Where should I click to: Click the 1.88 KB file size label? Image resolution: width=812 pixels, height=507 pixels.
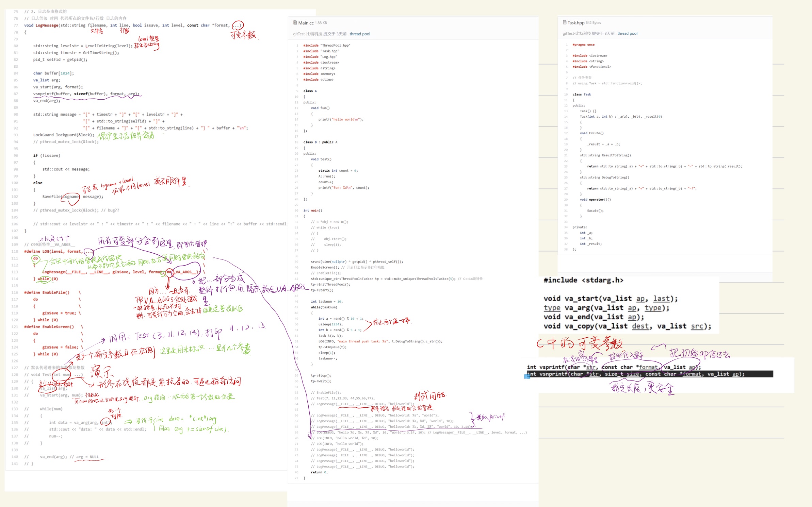(321, 23)
